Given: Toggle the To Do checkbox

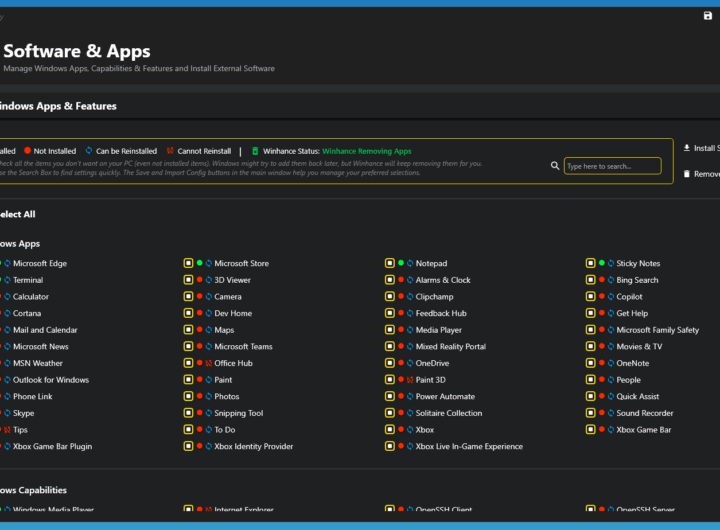Looking at the screenshot, I should [188, 429].
